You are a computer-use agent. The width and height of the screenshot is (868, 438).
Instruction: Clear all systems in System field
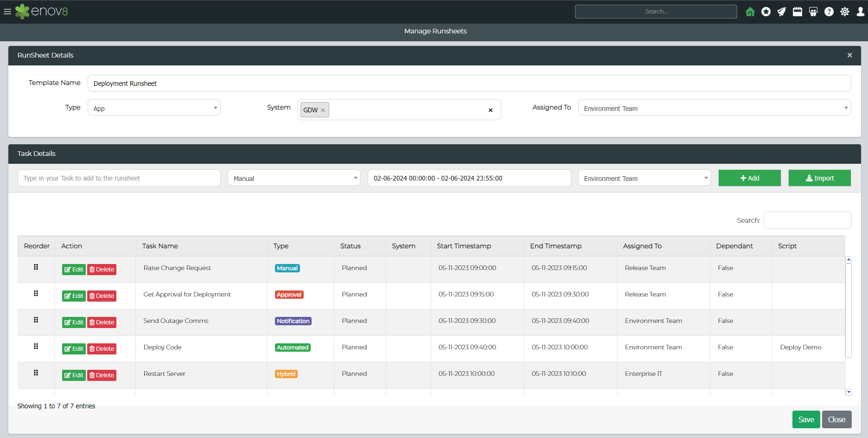click(491, 110)
